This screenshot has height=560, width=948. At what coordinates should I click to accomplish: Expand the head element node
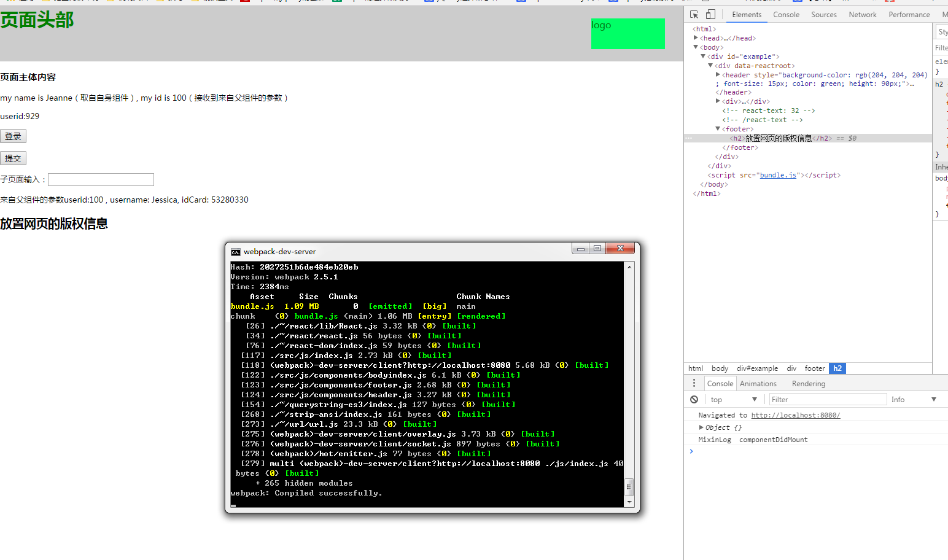tap(696, 38)
